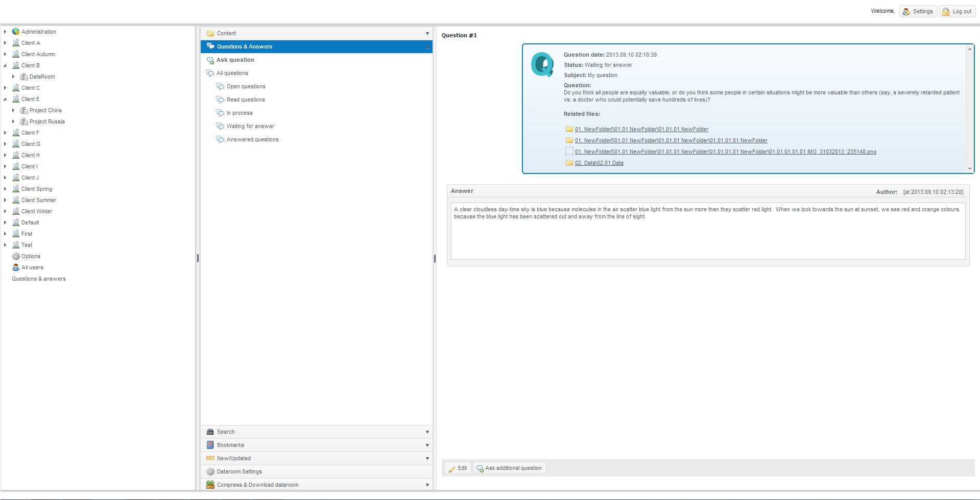Collapse the Client E tree node

[5, 99]
